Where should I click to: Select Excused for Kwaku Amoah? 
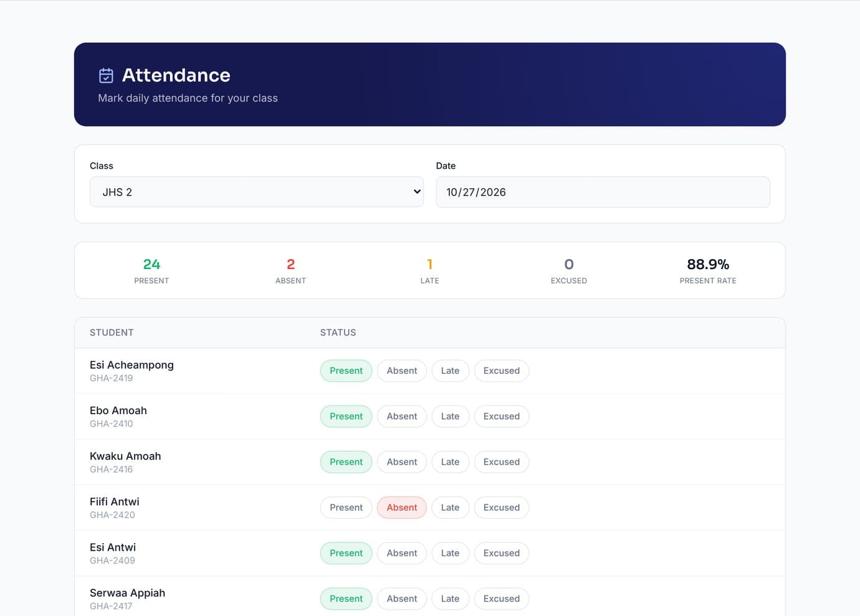(x=502, y=462)
